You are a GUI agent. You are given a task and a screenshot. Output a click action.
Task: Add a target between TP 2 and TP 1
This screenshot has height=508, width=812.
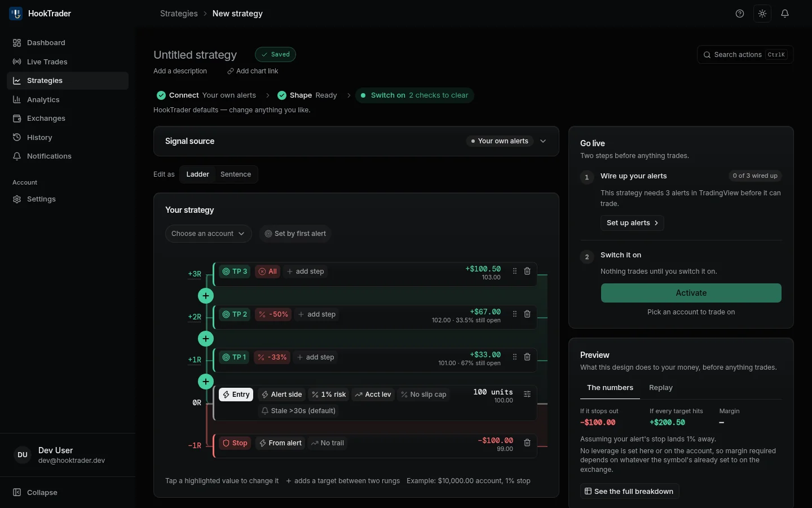[206, 339]
